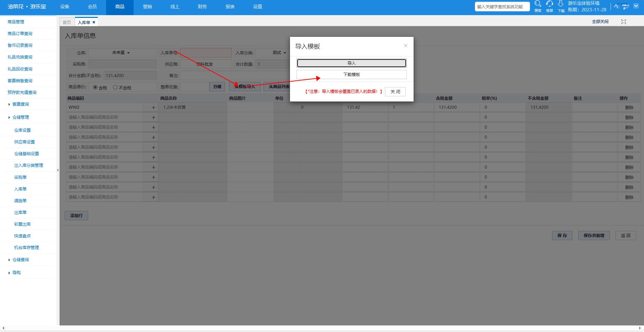Image resolution: width=644 pixels, height=332 pixels.
Task: Click the 从模板导入 button
Action: pos(245,87)
